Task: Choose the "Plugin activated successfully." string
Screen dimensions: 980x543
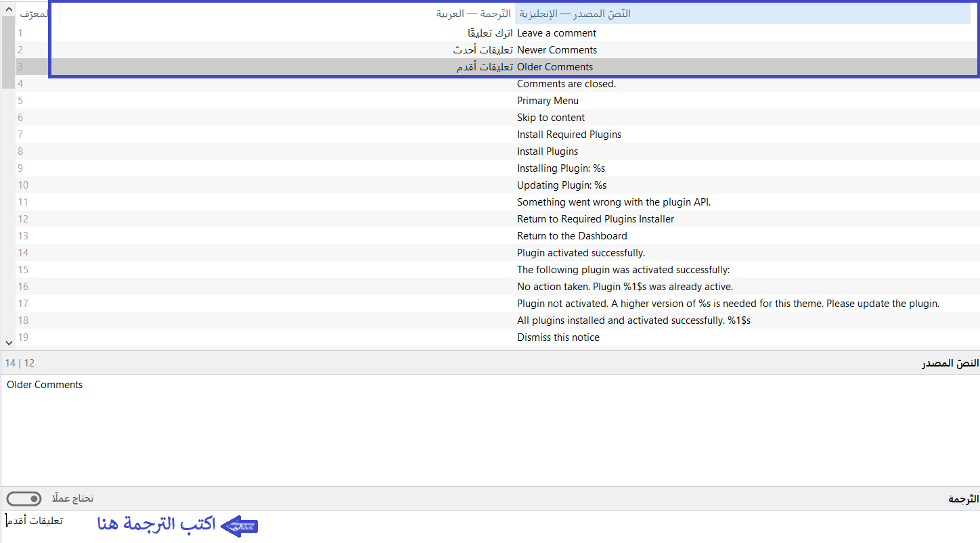Action: click(581, 253)
